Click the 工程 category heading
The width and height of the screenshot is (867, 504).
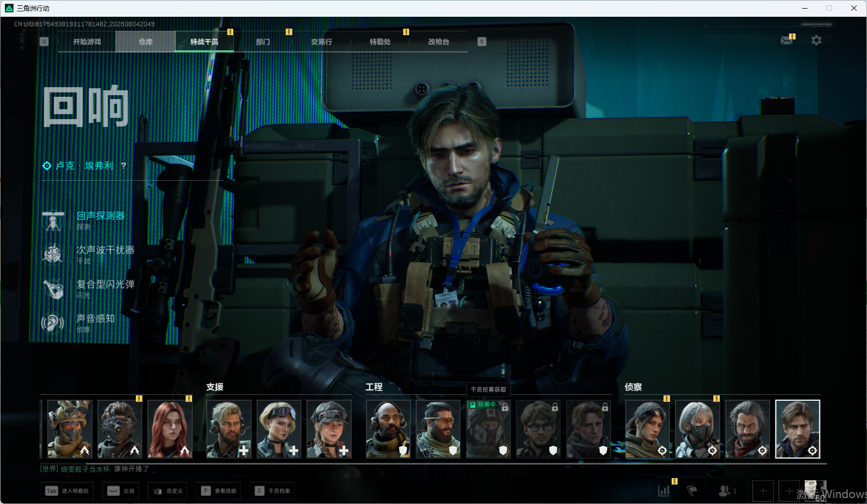tap(374, 387)
